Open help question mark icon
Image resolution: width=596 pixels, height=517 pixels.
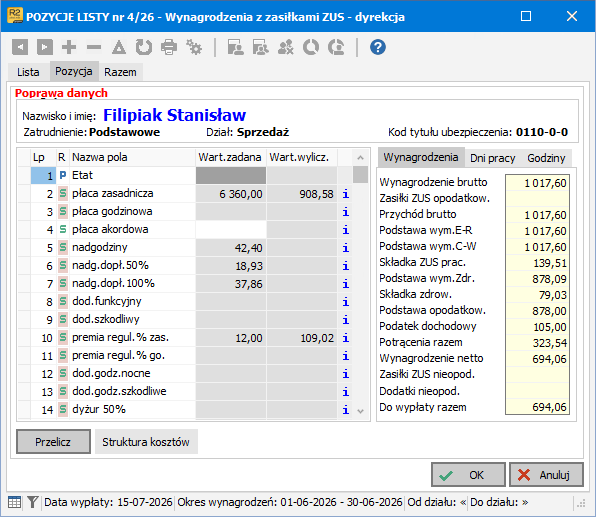click(377, 47)
